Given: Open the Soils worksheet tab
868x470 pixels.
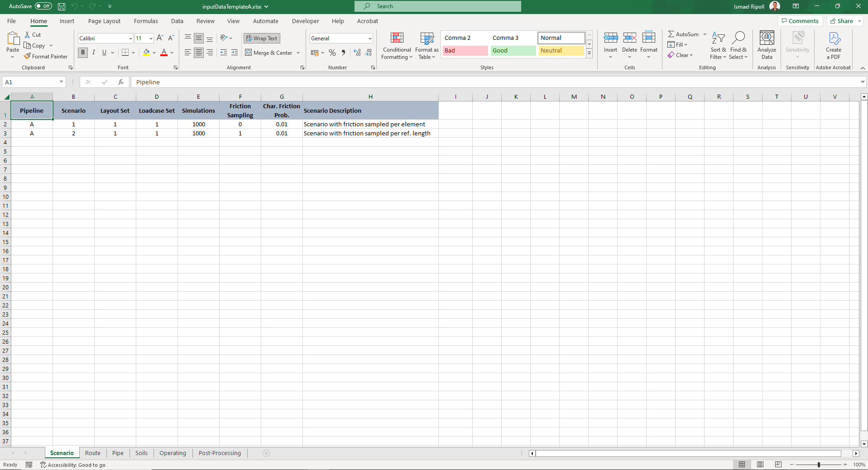Looking at the screenshot, I should click(x=141, y=453).
